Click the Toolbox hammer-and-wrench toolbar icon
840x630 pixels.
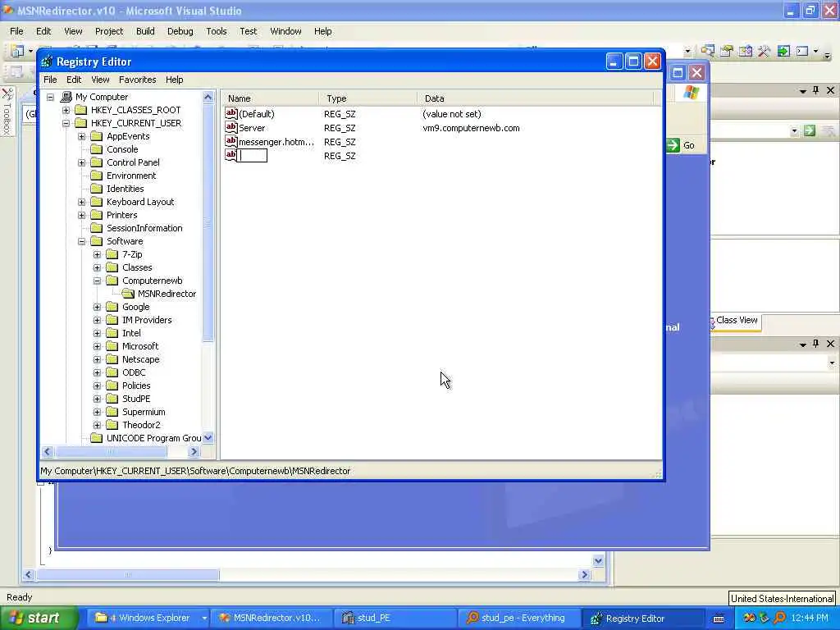[765, 52]
